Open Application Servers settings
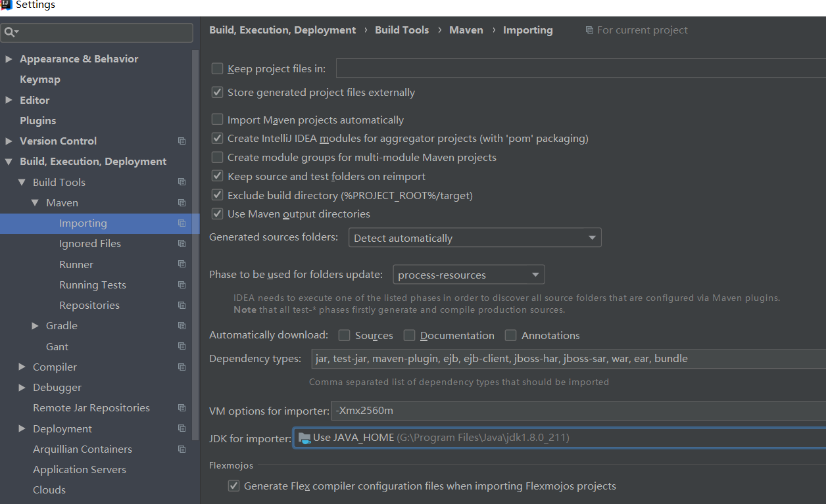This screenshot has height=504, width=826. click(80, 470)
